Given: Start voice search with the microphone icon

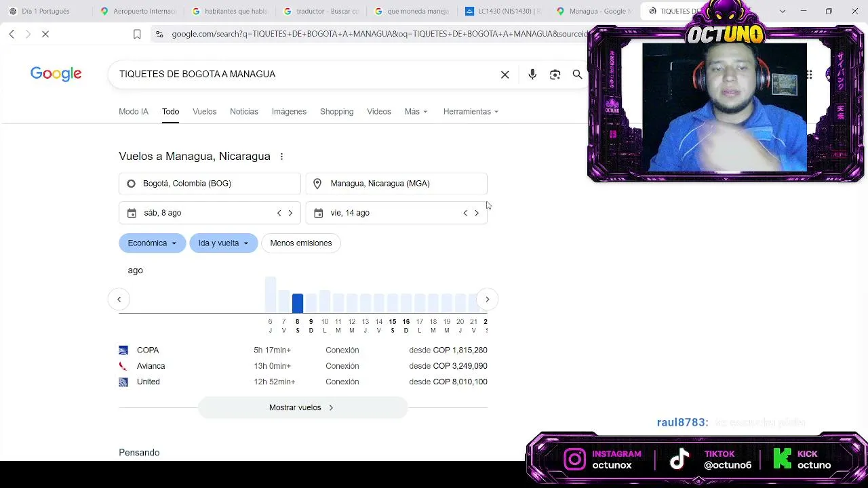Looking at the screenshot, I should [x=532, y=75].
